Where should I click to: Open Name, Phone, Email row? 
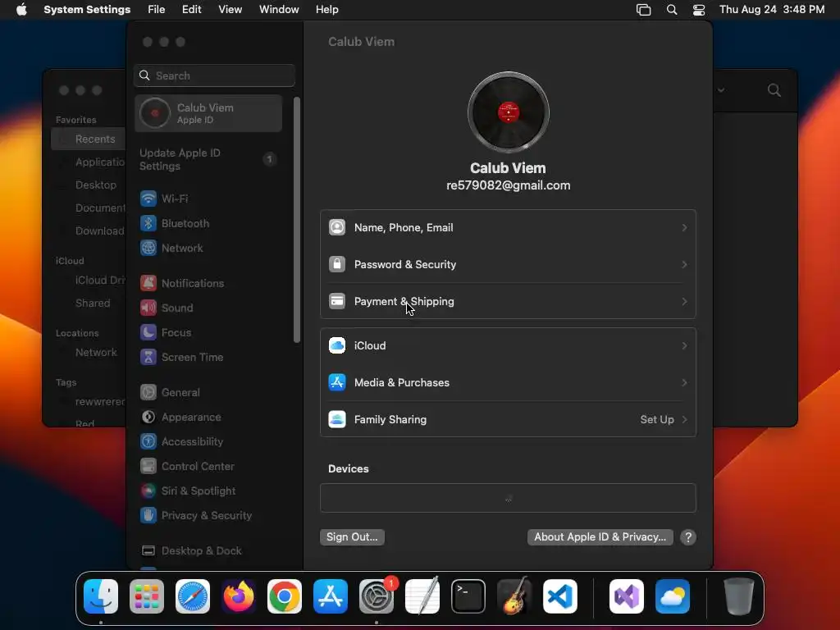508,228
